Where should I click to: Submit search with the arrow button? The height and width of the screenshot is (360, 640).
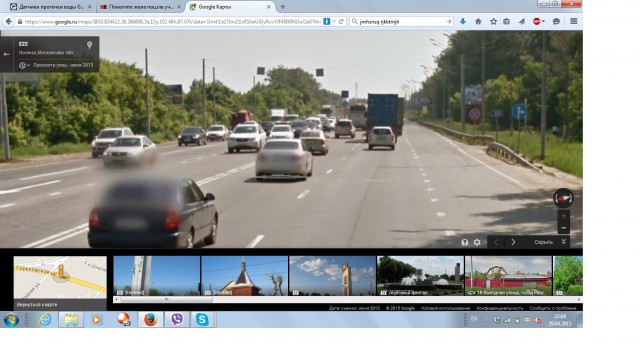(449, 22)
